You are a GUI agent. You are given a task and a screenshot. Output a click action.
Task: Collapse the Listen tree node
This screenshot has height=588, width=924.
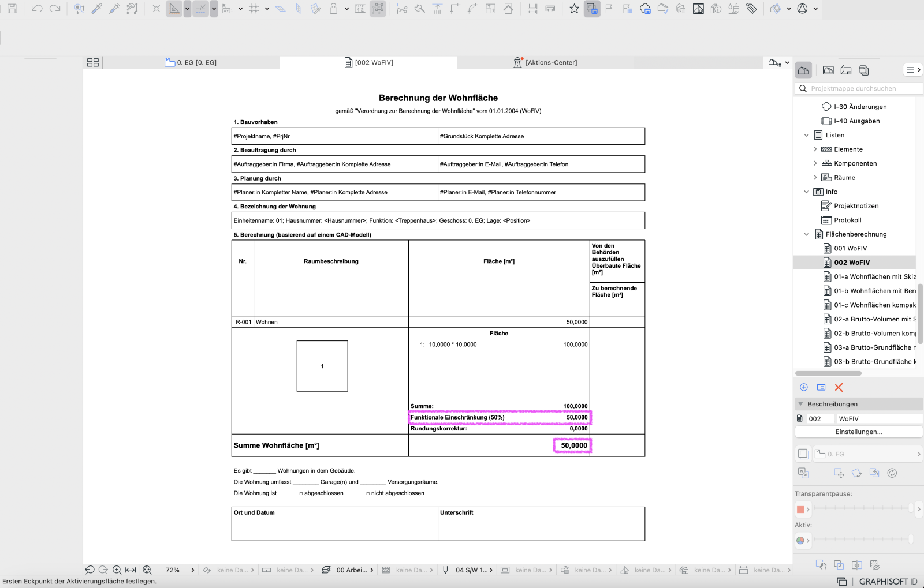pos(807,135)
